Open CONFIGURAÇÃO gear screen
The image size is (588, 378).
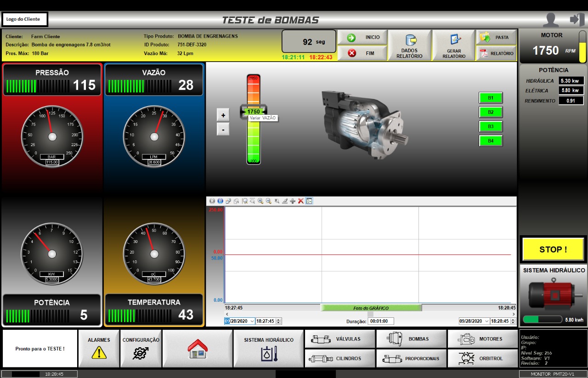pyautogui.click(x=141, y=349)
